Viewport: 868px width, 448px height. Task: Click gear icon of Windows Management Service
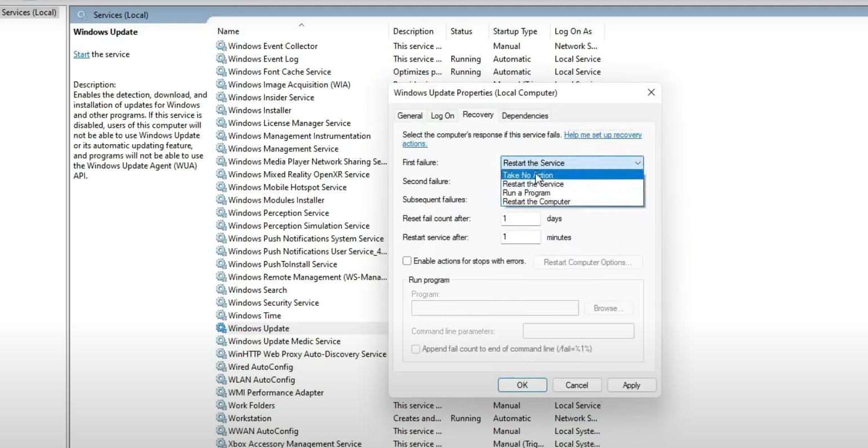(221, 149)
